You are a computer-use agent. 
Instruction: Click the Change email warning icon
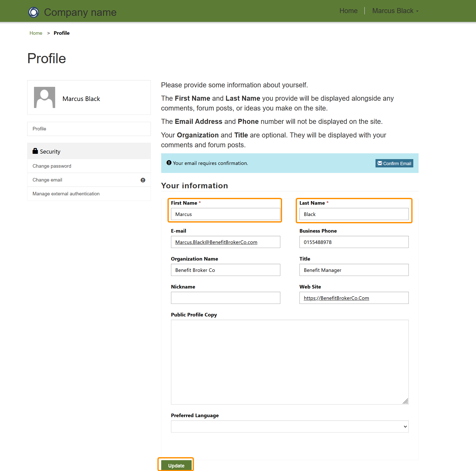pos(143,180)
